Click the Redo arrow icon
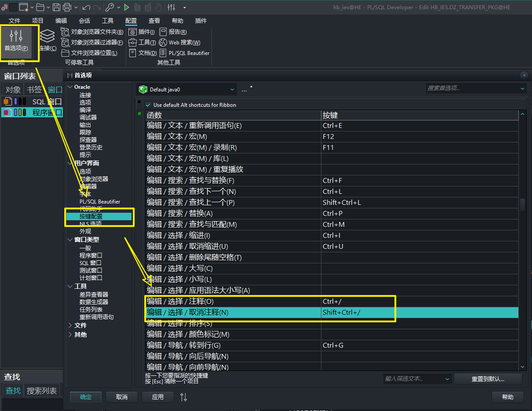The image size is (532, 411). pyautogui.click(x=97, y=7)
